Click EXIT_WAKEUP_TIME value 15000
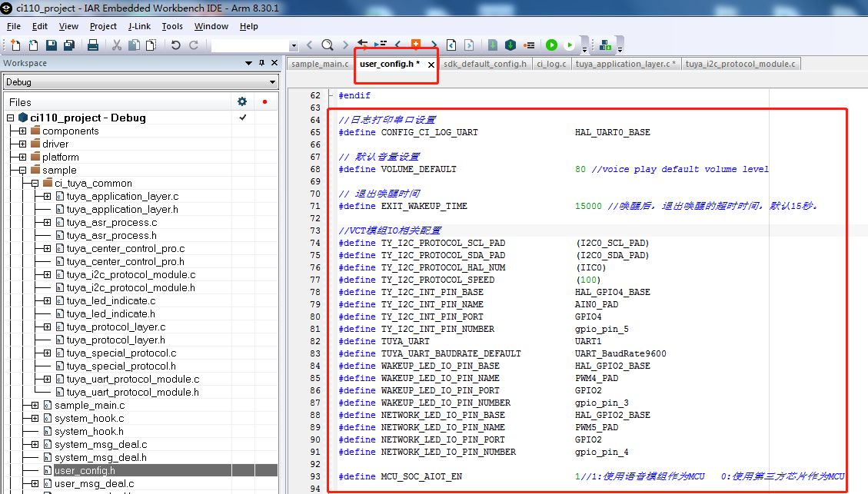The width and height of the screenshot is (868, 494). pyautogui.click(x=588, y=207)
